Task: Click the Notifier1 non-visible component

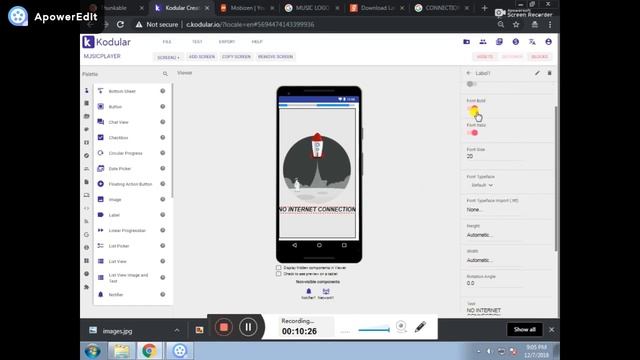Action: tap(309, 293)
